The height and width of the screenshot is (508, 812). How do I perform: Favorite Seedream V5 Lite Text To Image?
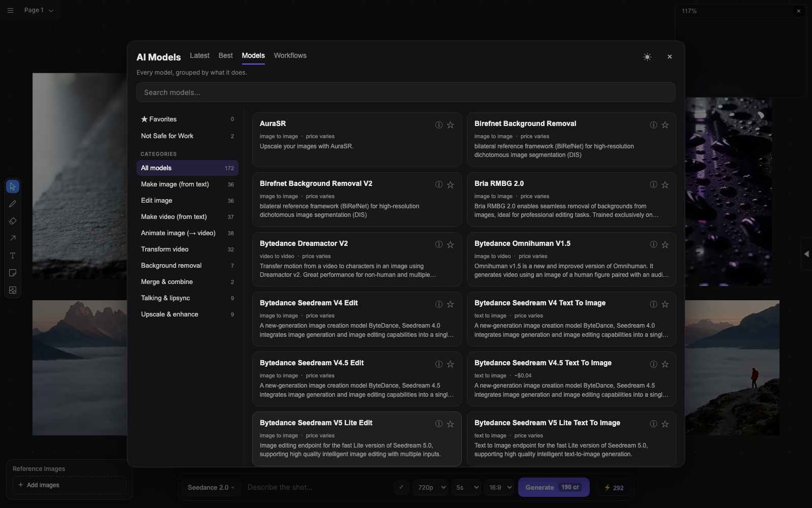coord(665,424)
